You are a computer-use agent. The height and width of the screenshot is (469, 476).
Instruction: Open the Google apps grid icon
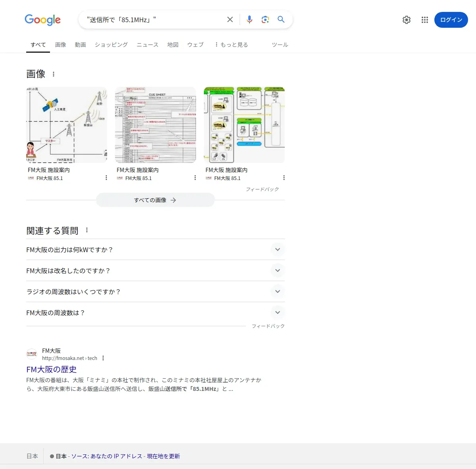[425, 20]
